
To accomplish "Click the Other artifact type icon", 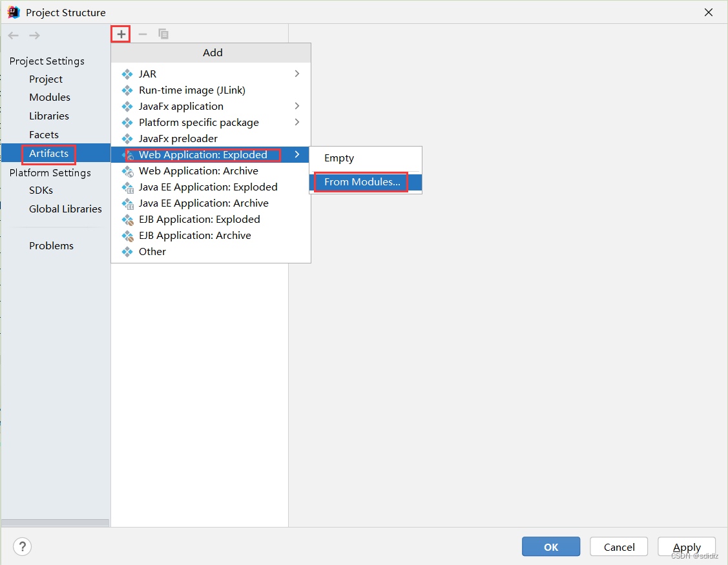I will [x=127, y=252].
